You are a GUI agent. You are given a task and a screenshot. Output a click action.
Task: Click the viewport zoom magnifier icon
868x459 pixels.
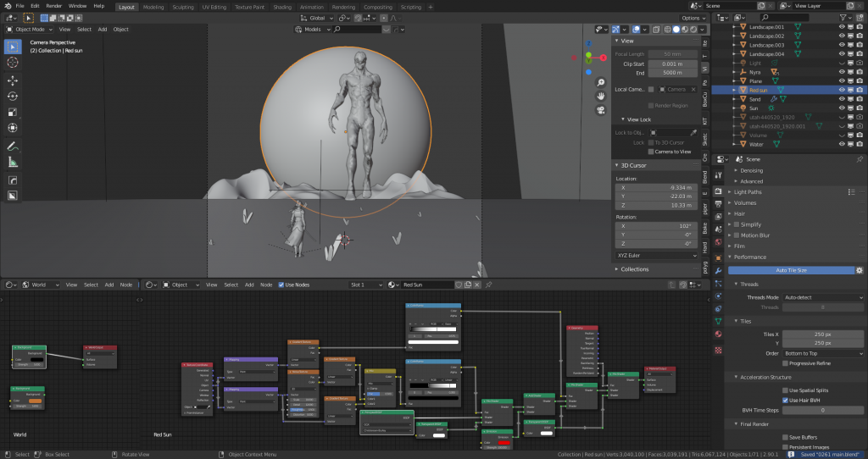click(601, 82)
